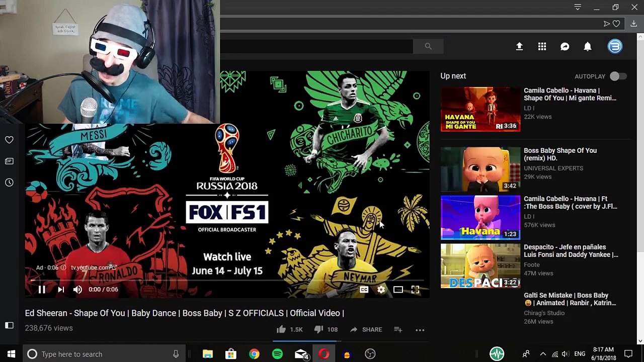
Task: Open the player settings gear menu
Action: (381, 290)
